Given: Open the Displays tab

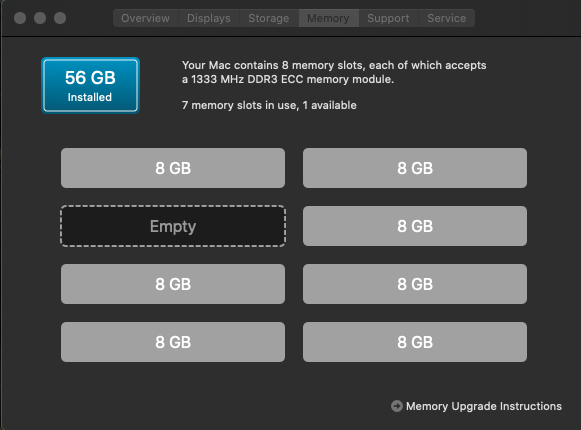Looking at the screenshot, I should click(209, 18).
